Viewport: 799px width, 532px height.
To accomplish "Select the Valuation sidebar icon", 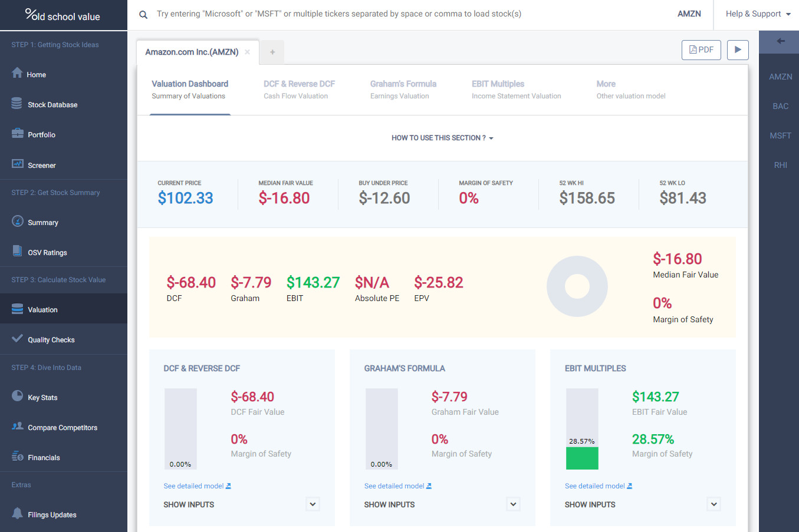I will click(17, 309).
